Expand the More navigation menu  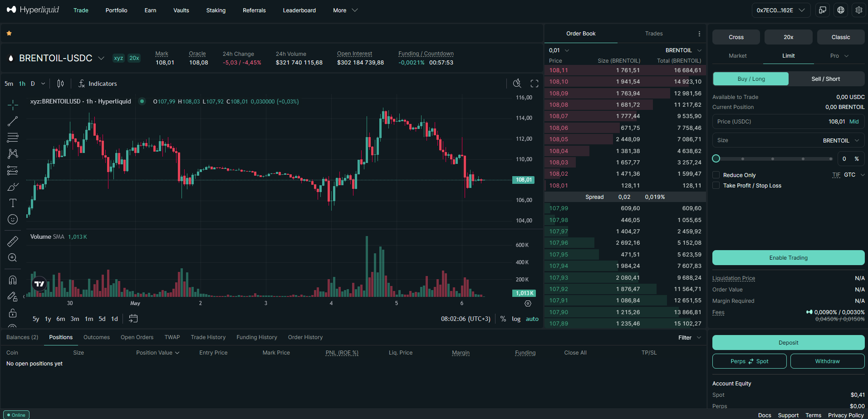coord(345,10)
